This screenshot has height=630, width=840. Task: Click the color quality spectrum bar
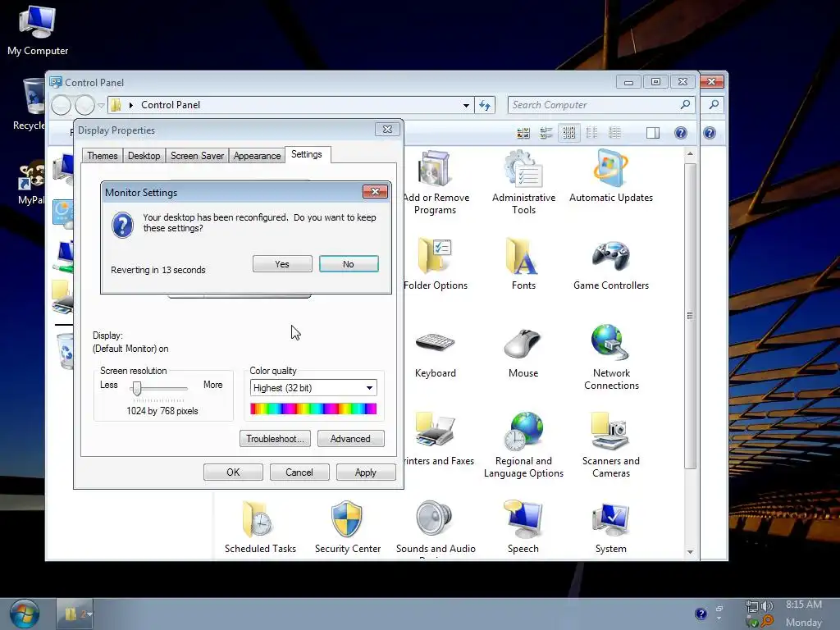[x=313, y=409]
